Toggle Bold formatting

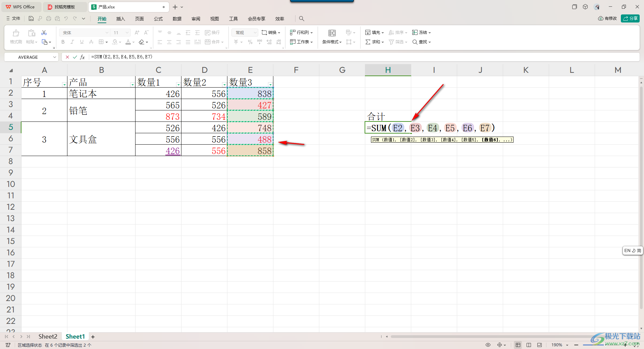click(63, 42)
